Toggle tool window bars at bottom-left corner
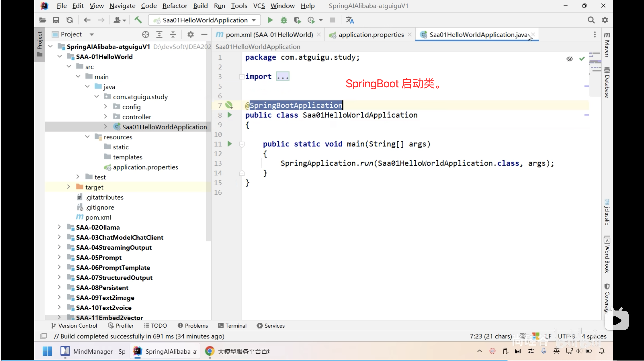Image resolution: width=644 pixels, height=361 pixels. [43, 336]
